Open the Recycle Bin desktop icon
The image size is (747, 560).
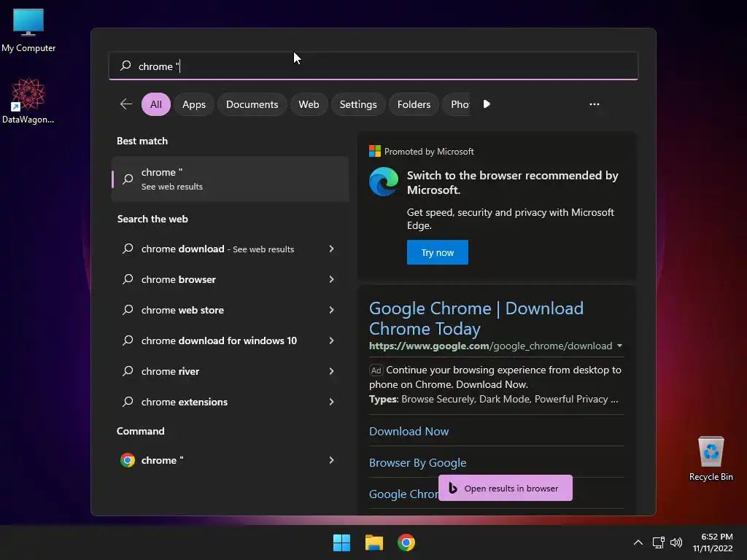[x=711, y=459]
